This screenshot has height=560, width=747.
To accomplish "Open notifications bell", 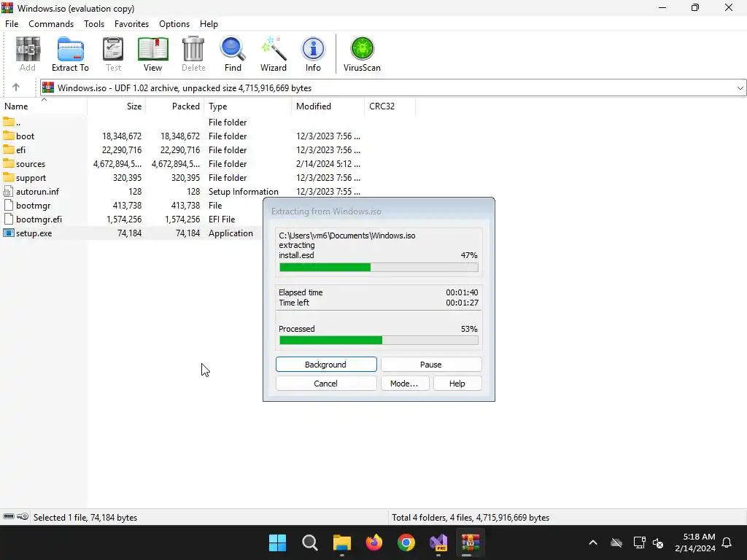I will [x=727, y=542].
